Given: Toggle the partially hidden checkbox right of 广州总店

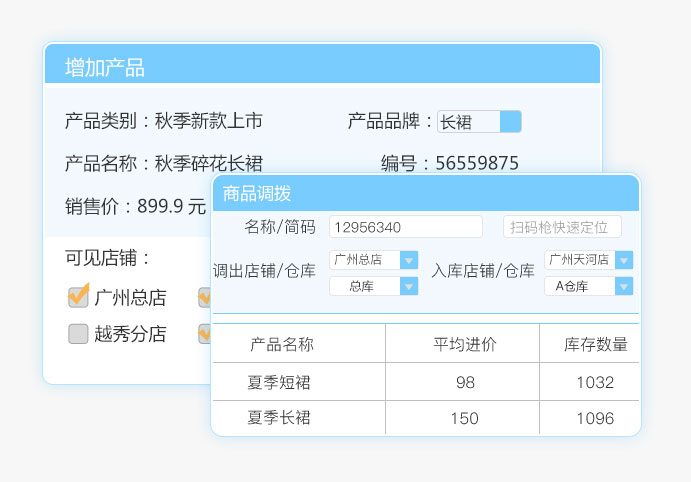Looking at the screenshot, I should click(x=204, y=297).
